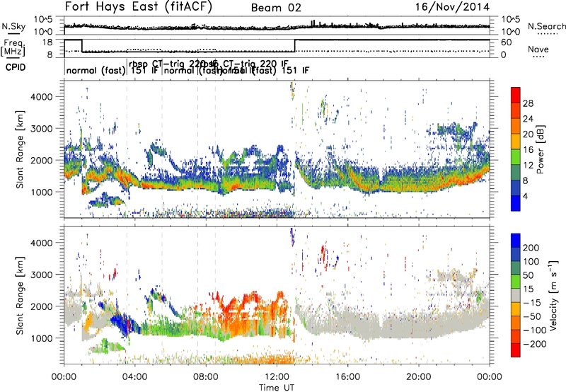This screenshot has height=392, width=566.
Task: Click the '08:00' time axis tick label
Action: (x=206, y=377)
